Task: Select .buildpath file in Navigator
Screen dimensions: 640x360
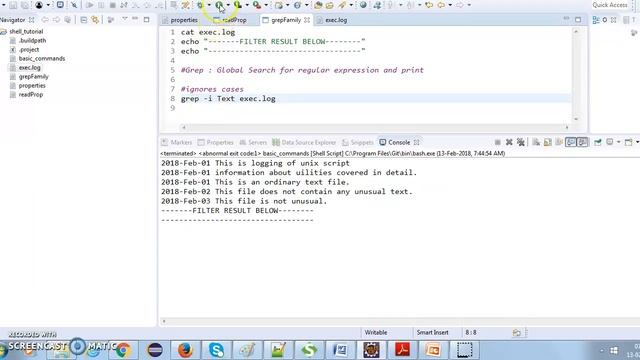Action: coord(32,40)
